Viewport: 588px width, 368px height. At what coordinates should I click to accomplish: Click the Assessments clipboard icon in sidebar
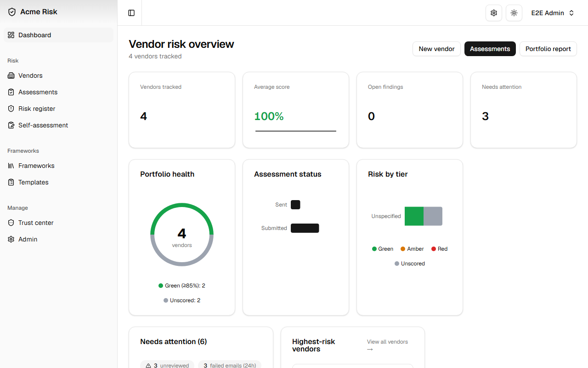(11, 92)
